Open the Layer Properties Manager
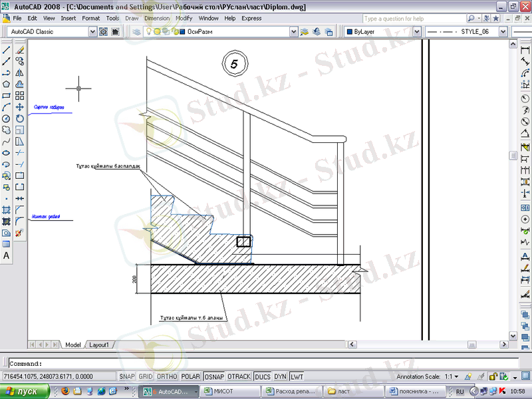532x399 pixels. pos(136,31)
